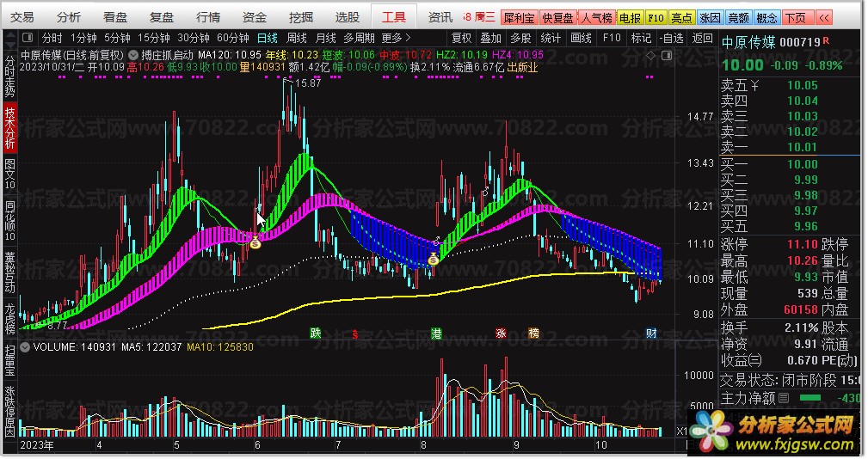The height and width of the screenshot is (459, 868).
Task: Switch chart to 5分钟 period
Action: [117, 38]
